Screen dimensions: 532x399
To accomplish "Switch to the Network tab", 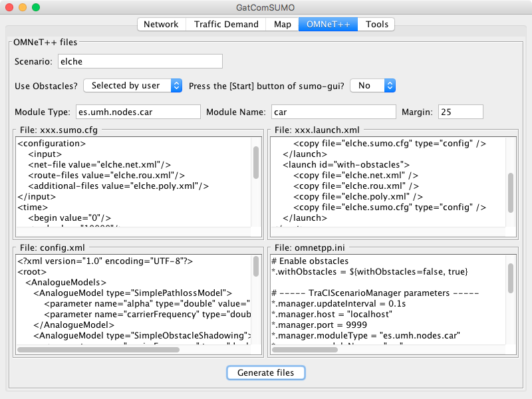I will 161,25.
